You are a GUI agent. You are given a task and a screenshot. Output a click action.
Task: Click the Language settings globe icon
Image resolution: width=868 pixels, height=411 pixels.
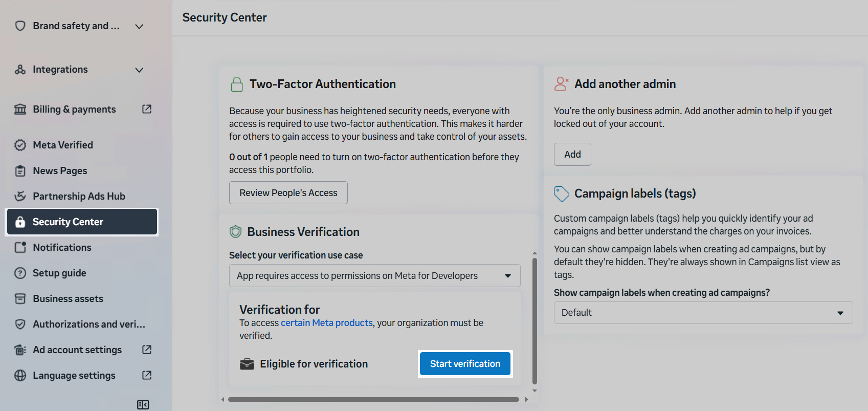20,376
